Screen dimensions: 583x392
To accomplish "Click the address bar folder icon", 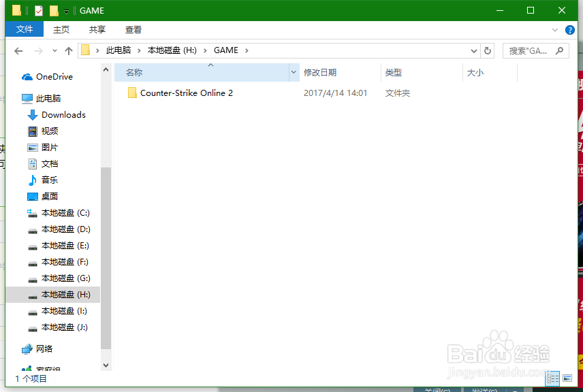I will point(86,50).
